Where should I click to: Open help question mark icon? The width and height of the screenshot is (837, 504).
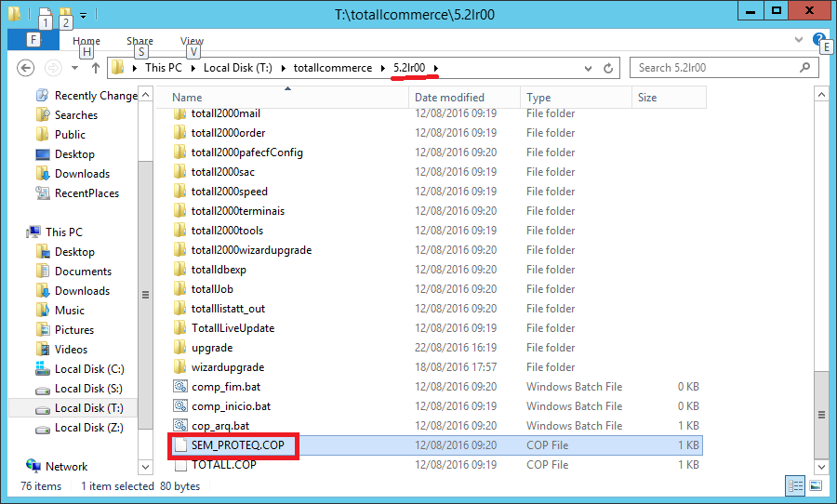tap(818, 39)
